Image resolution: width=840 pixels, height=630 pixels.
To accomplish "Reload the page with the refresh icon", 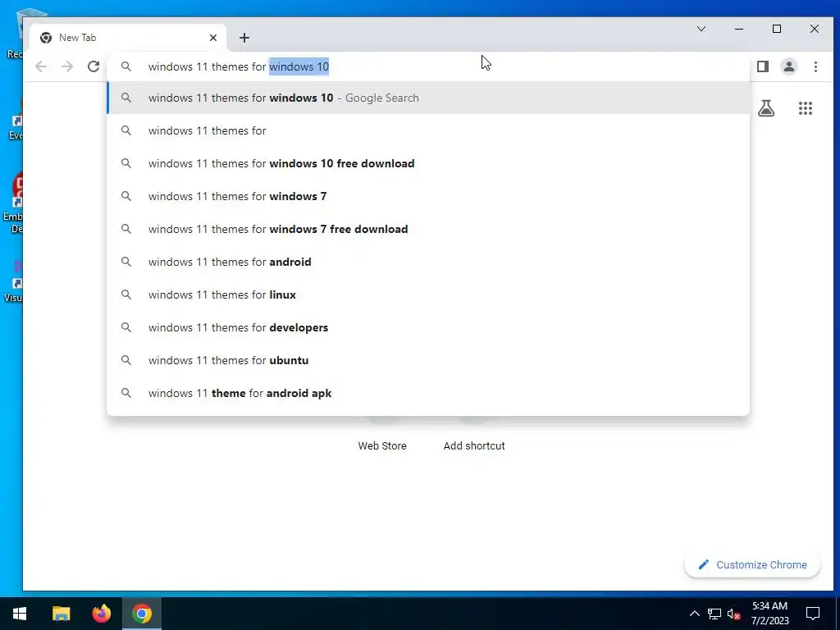I will coord(94,66).
